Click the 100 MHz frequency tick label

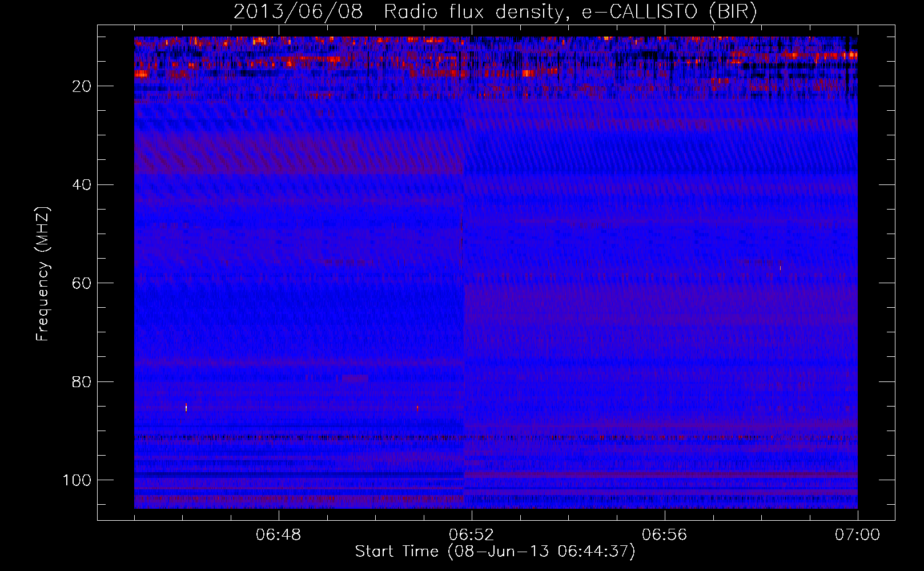[77, 480]
